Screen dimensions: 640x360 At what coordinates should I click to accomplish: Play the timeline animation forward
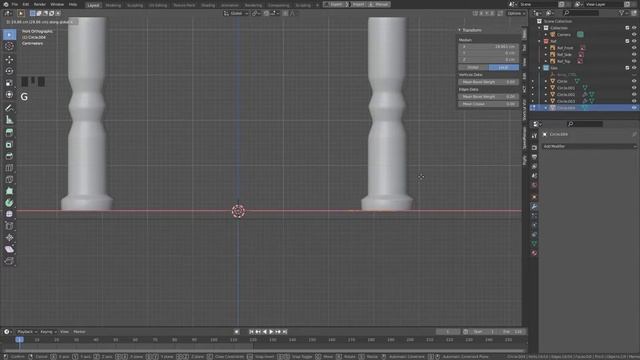271,332
